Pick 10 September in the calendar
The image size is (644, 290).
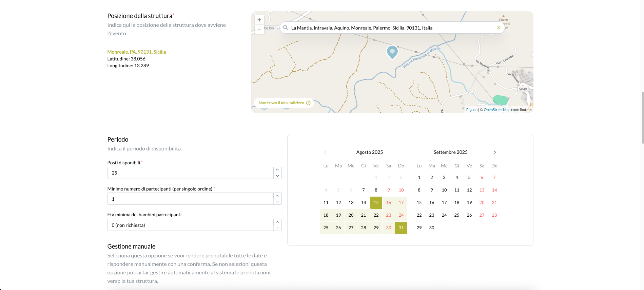coord(444,190)
